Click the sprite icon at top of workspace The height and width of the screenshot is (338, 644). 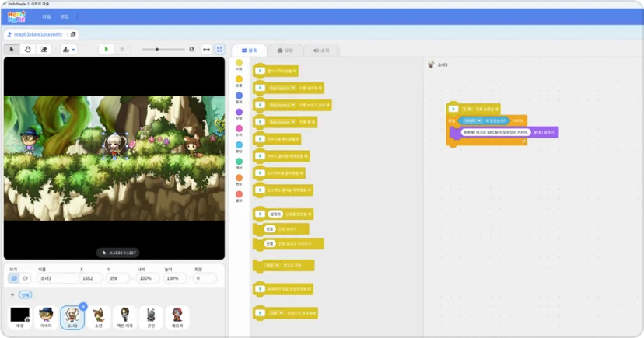(431, 64)
